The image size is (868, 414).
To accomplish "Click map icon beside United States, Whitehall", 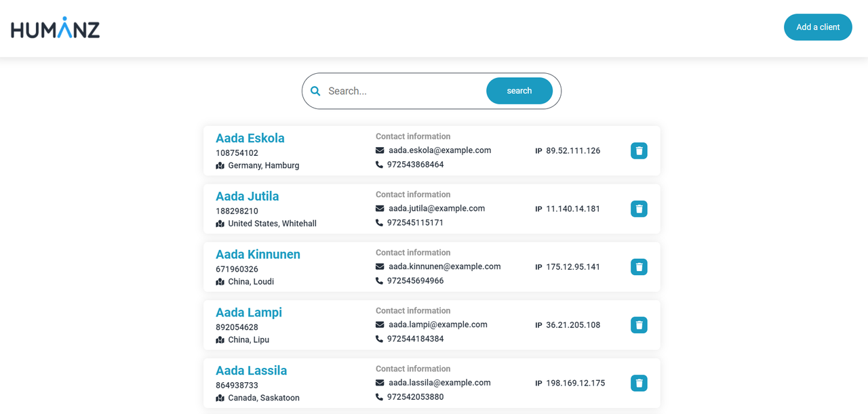I will click(x=220, y=224).
